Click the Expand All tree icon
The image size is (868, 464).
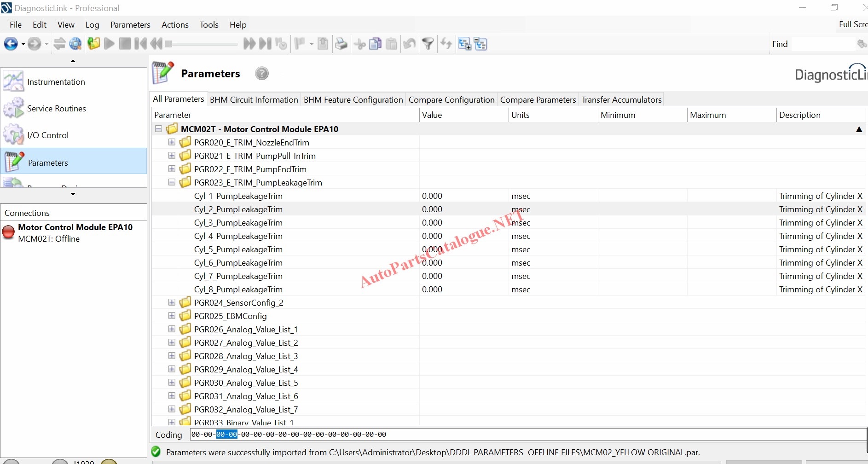click(464, 44)
